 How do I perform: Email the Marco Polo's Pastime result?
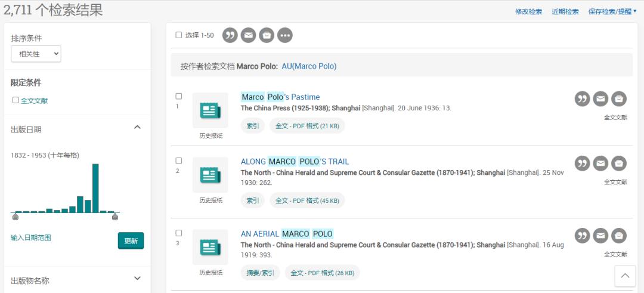click(600, 98)
